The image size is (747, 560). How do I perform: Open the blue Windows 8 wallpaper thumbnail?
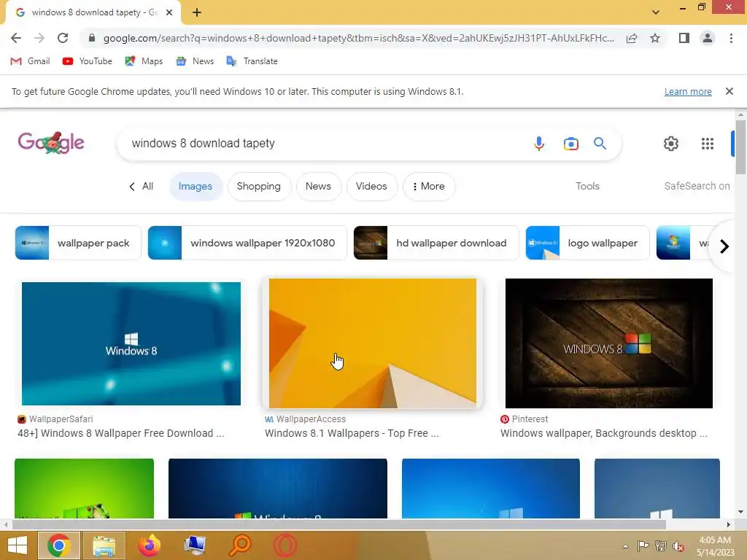(x=131, y=344)
